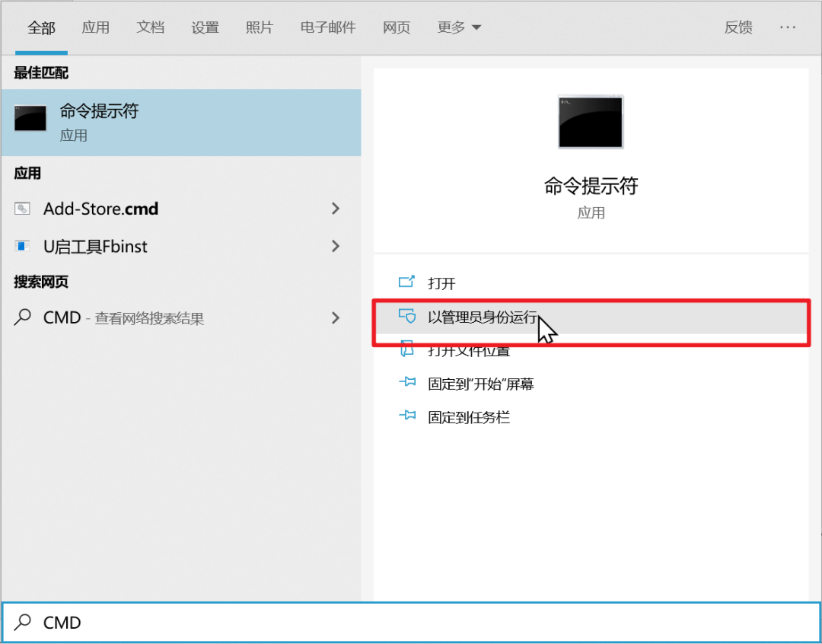The width and height of the screenshot is (822, 644).
Task: Click the magnifier icon in the search box
Action: tap(21, 623)
